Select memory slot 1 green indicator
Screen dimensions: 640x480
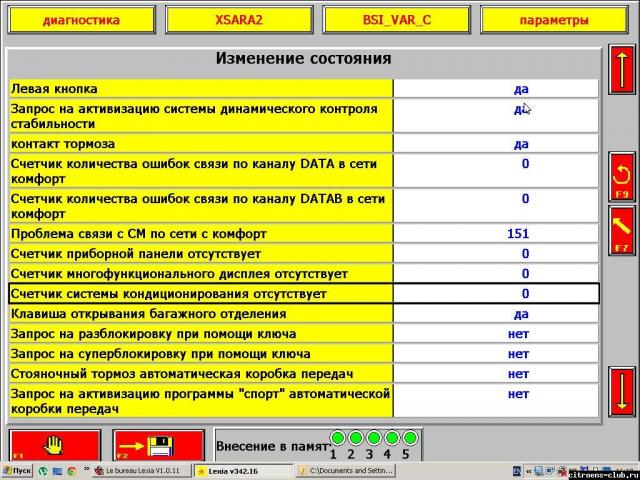pos(338,438)
